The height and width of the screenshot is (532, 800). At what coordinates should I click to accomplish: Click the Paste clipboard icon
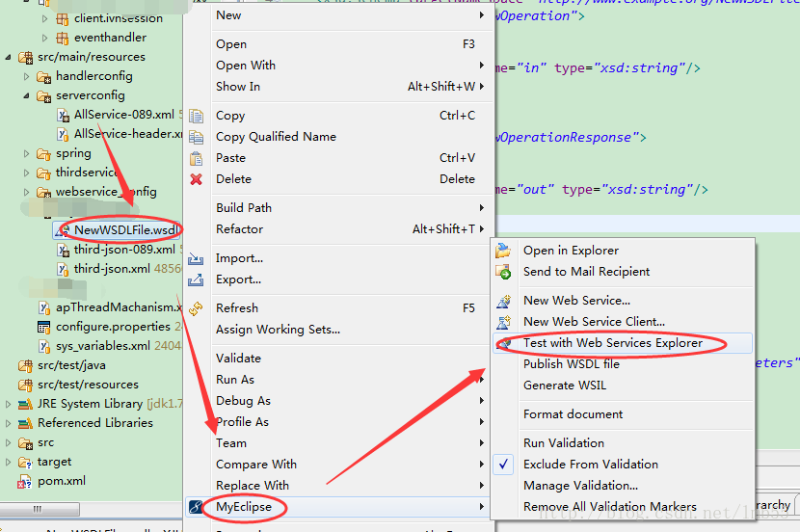[196, 159]
